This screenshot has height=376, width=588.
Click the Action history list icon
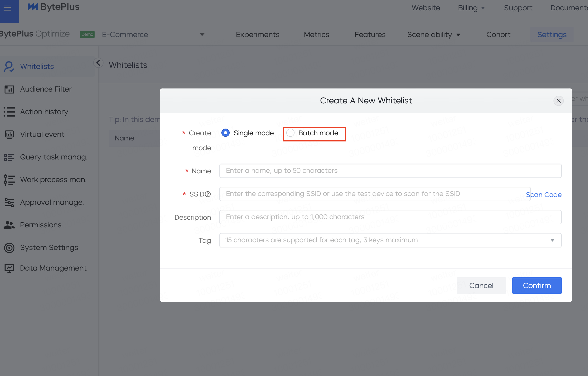9,112
